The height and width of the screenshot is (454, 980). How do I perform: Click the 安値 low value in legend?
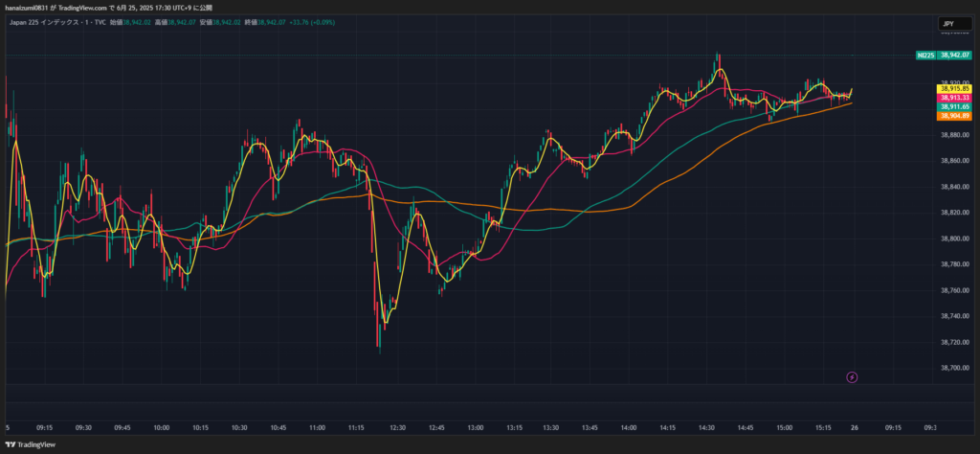[227, 23]
